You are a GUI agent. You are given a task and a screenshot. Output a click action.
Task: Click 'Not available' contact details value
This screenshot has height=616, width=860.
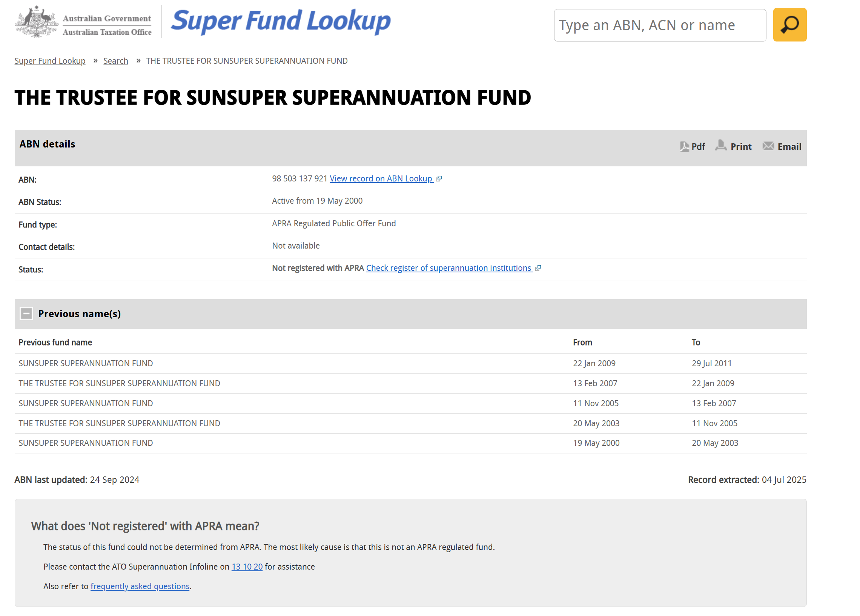tap(296, 246)
